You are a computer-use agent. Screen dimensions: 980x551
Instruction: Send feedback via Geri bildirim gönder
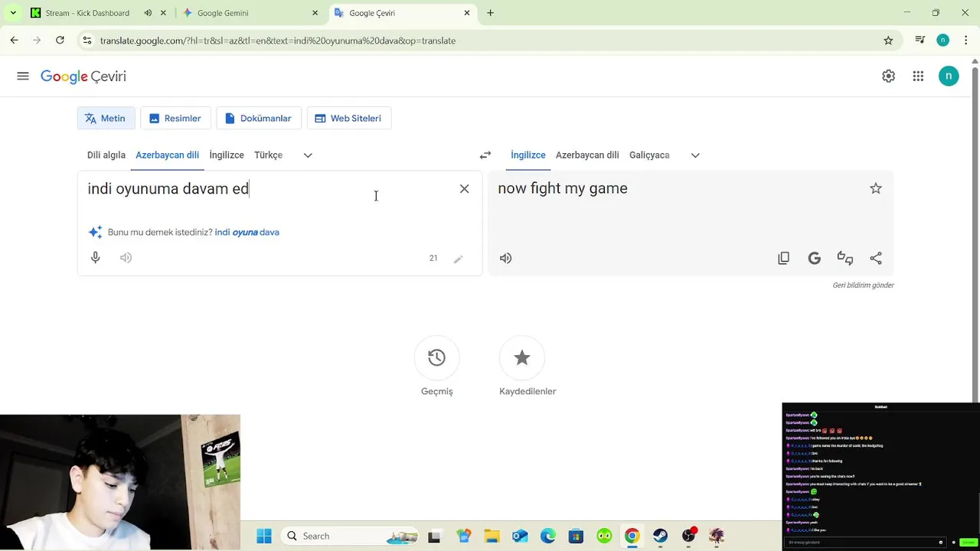click(x=863, y=285)
